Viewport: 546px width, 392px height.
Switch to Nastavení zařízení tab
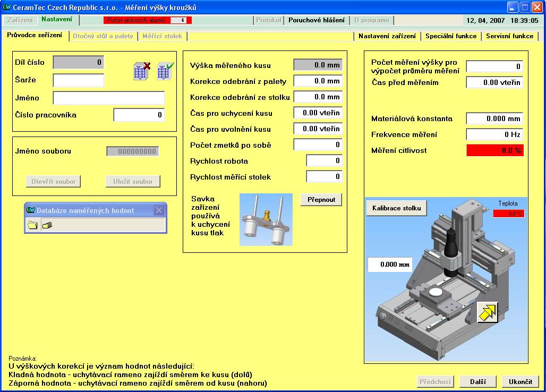387,36
